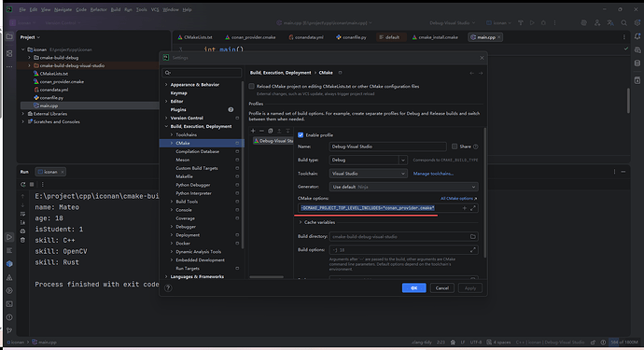Toggle soft-wrap in Run console
Screen dimensions: 644x350
22,214
